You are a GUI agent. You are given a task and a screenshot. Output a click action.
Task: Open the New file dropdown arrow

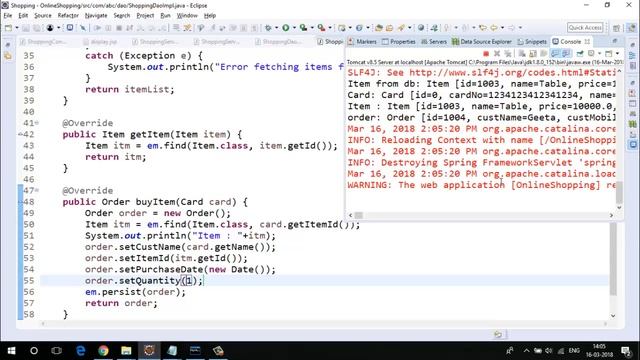(x=17, y=28)
